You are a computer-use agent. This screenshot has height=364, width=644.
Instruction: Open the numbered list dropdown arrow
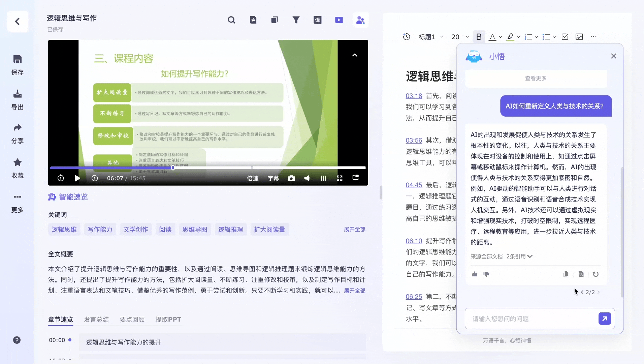point(536,37)
